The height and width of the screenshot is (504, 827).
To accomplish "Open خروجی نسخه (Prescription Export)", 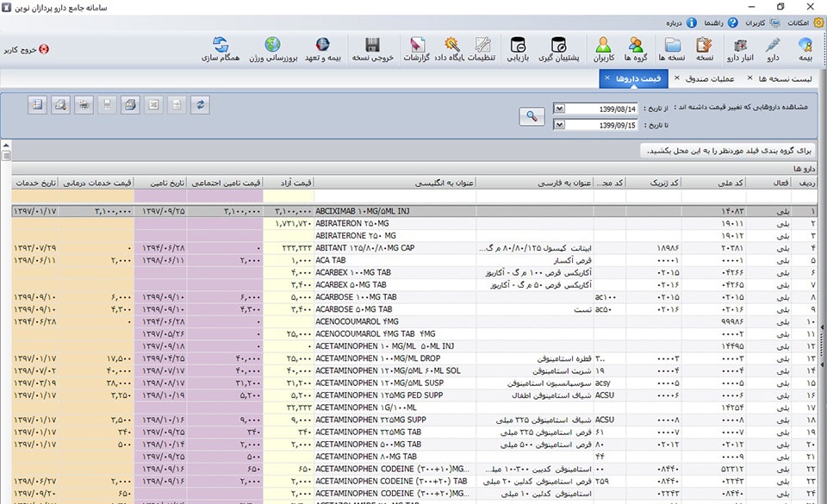I will click(370, 49).
